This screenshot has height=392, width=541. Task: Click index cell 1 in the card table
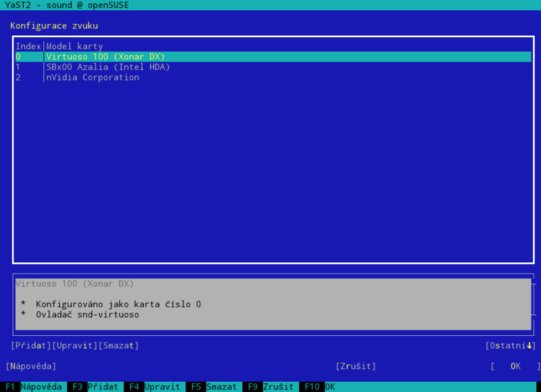point(18,67)
